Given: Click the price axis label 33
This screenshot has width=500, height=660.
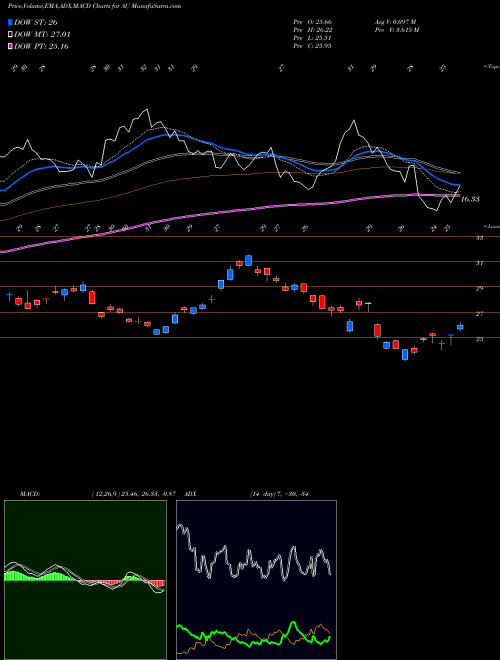Looking at the screenshot, I should pyautogui.click(x=479, y=238).
